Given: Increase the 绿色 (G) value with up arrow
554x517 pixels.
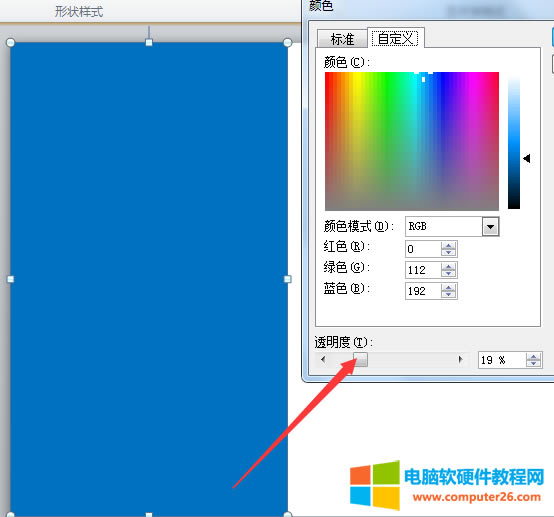Looking at the screenshot, I should pyautogui.click(x=449, y=266).
